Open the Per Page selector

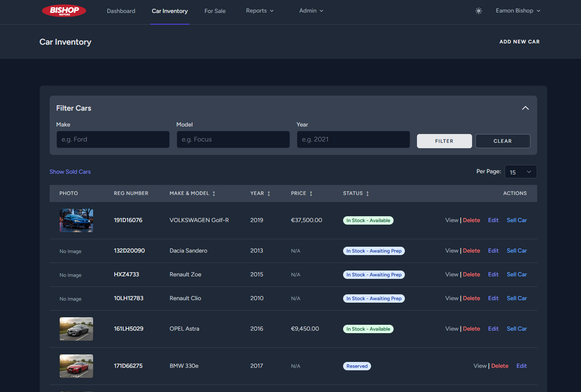(520, 172)
